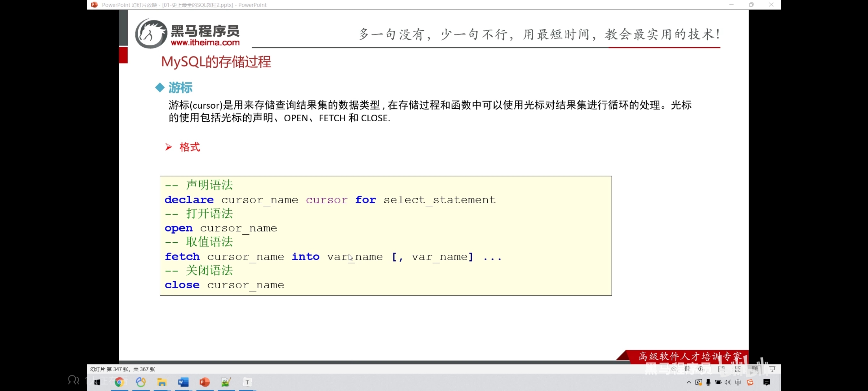Toggle Chinese input mode indicator
The height and width of the screenshot is (391, 868).
tap(738, 382)
